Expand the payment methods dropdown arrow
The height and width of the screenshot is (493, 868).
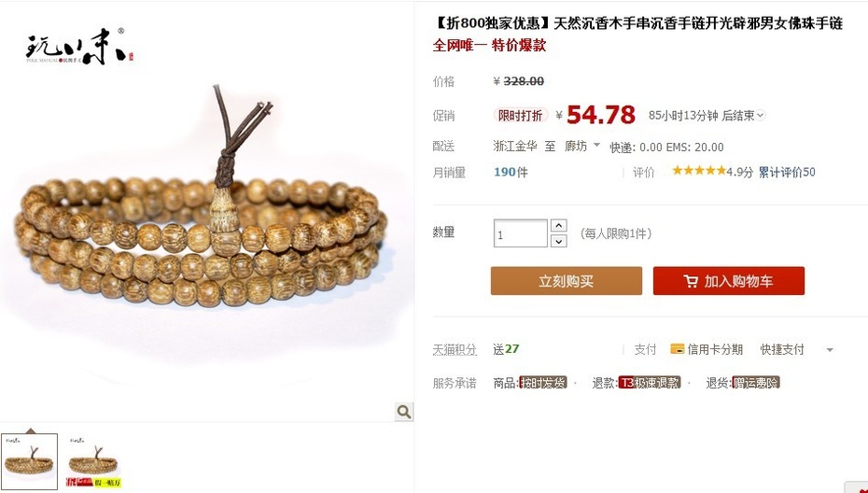click(830, 350)
